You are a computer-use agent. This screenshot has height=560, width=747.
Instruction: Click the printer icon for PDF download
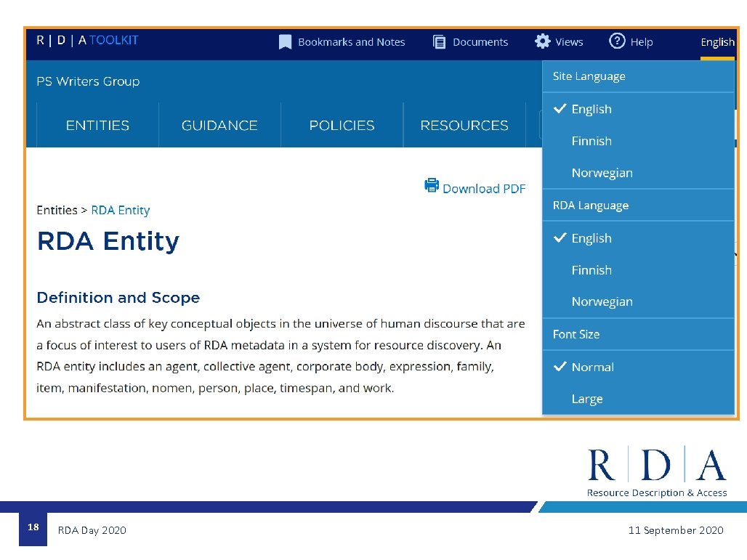click(x=432, y=185)
